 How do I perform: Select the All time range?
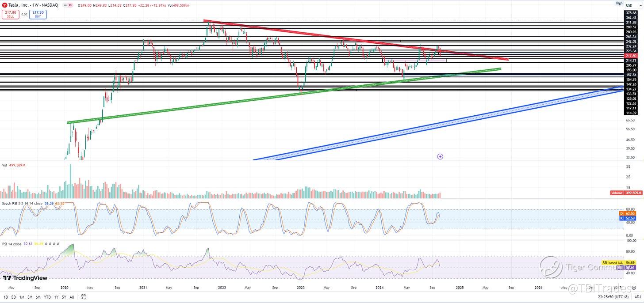(72, 297)
